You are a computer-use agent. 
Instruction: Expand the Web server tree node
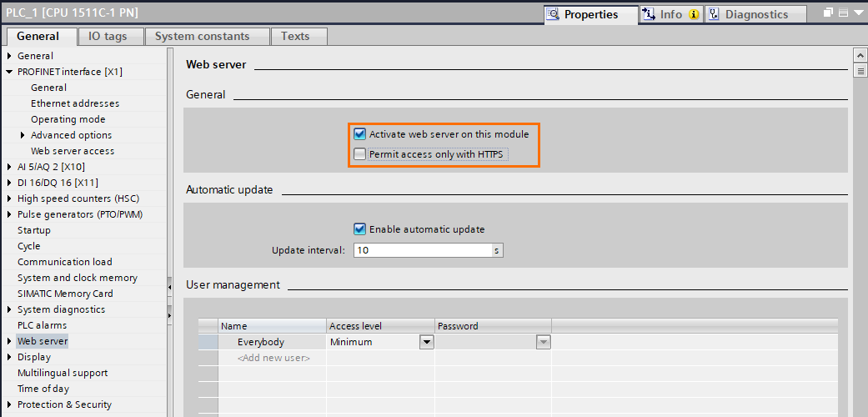[x=9, y=341]
